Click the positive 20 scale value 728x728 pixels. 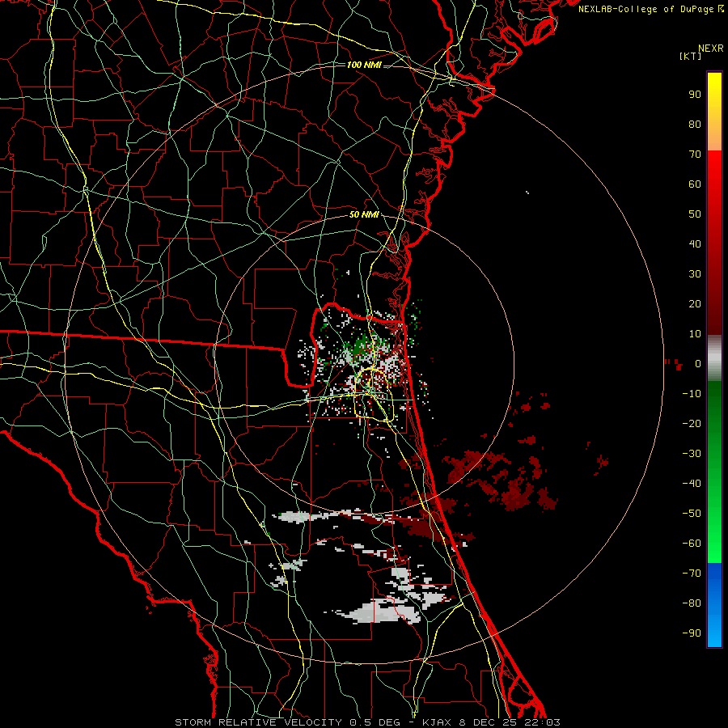[x=695, y=304]
